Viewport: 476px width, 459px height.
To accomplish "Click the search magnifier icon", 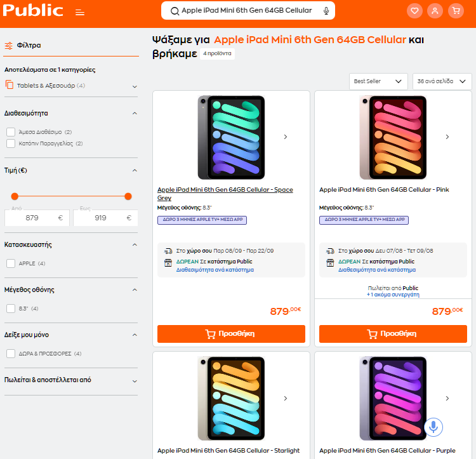I will tap(175, 11).
